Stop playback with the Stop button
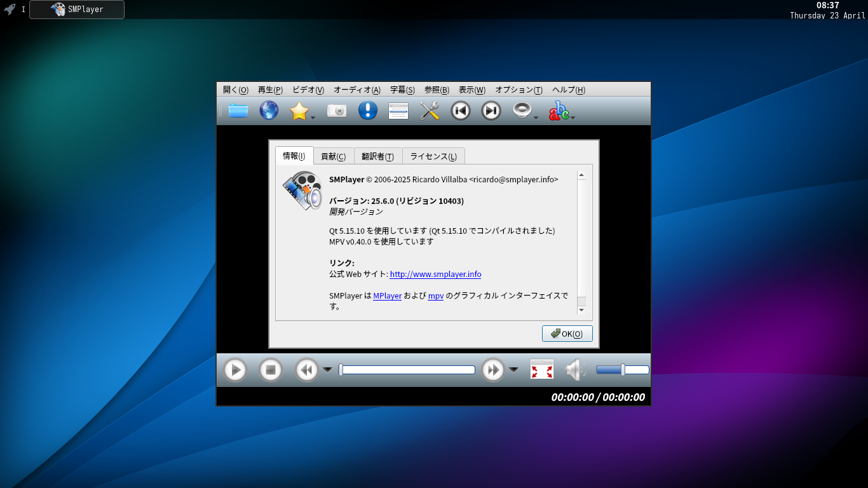This screenshot has height=488, width=868. pos(271,370)
